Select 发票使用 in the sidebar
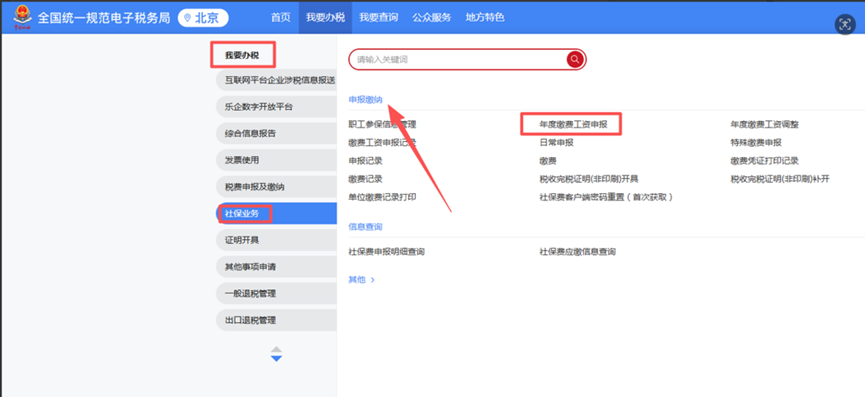Image resolution: width=865 pixels, height=397 pixels. [x=276, y=160]
